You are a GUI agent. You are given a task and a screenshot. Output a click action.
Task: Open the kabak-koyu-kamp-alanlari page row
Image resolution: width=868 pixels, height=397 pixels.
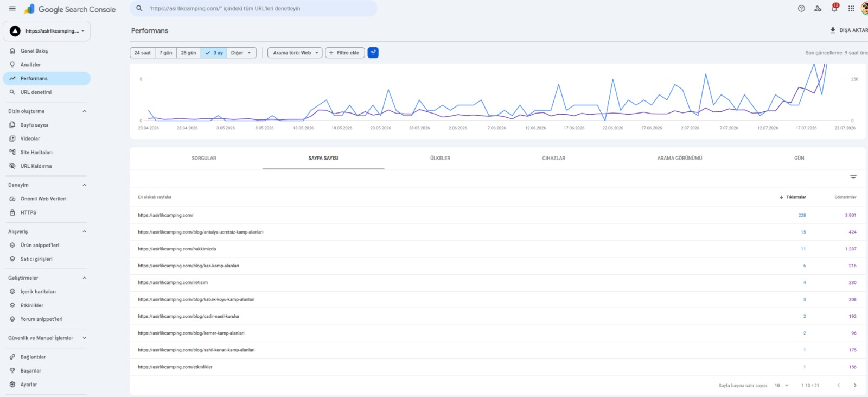[497, 300]
